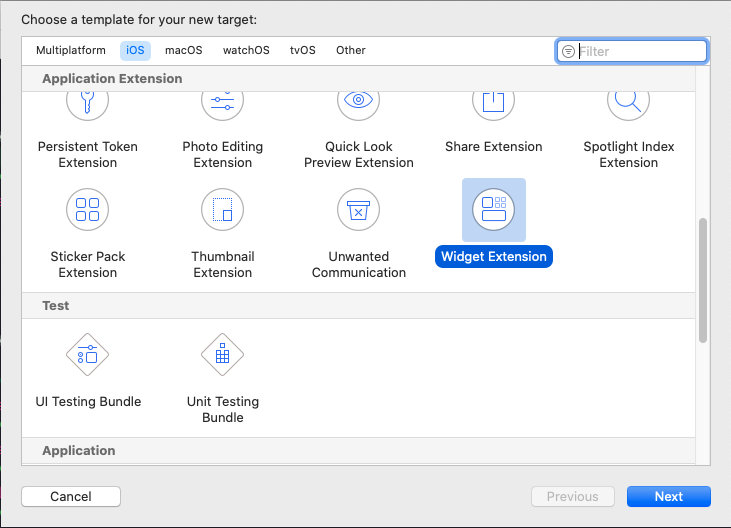Image resolution: width=731 pixels, height=528 pixels.
Task: Switch to the watchOS tab
Action: click(246, 50)
